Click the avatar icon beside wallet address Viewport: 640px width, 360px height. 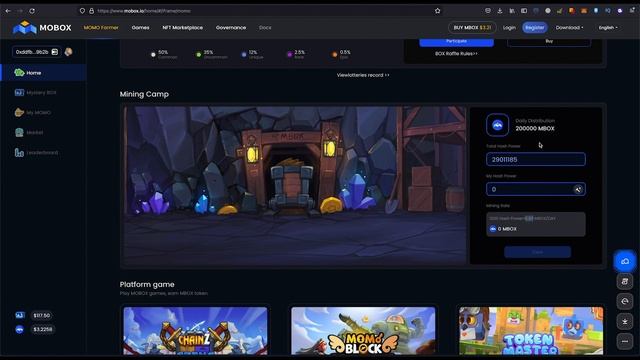click(69, 52)
